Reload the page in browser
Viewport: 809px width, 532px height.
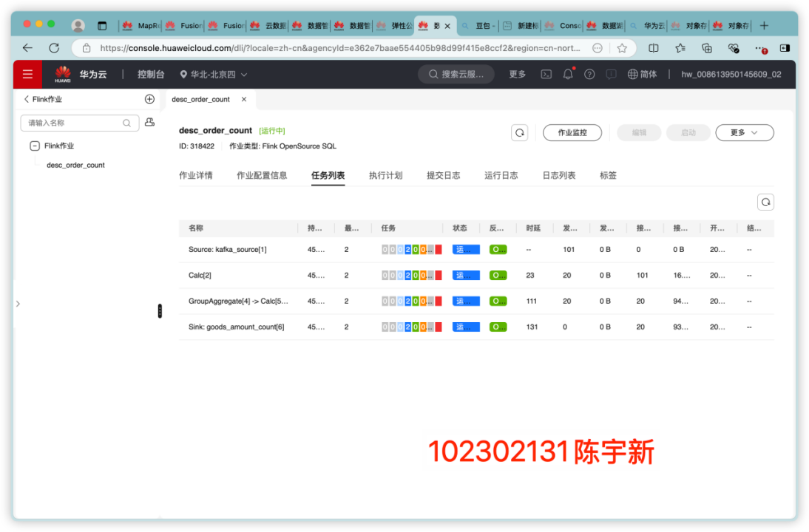[54, 48]
